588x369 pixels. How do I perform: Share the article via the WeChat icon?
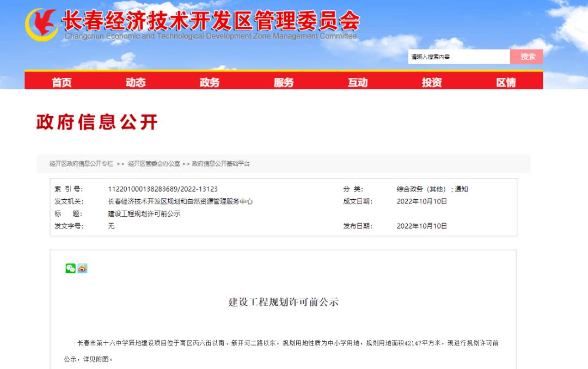70,268
